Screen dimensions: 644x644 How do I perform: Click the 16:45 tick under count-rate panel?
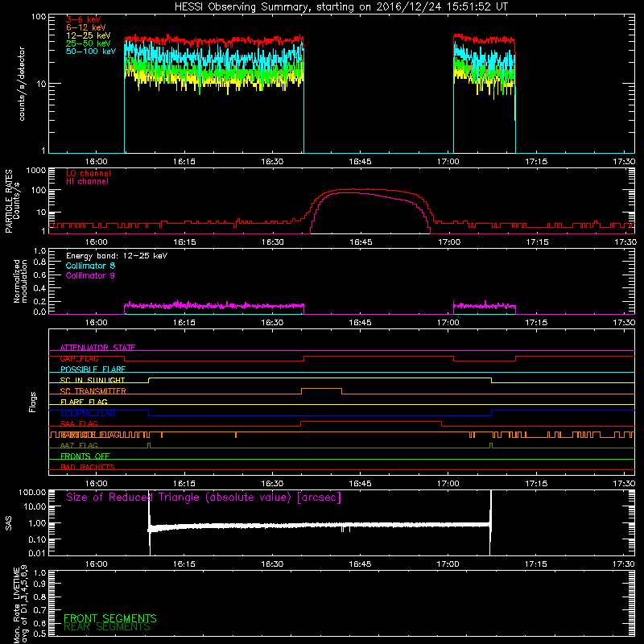pos(360,162)
